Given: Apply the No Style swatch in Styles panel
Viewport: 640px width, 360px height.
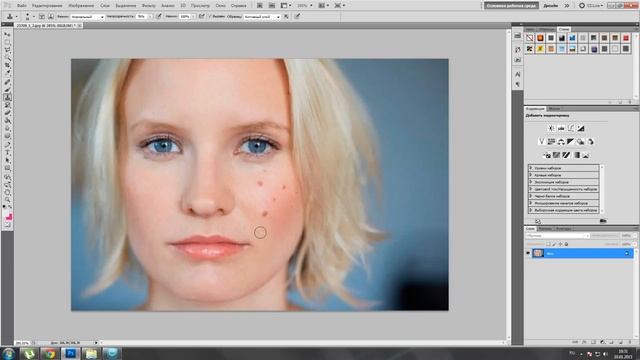Looking at the screenshot, I should click(529, 38).
